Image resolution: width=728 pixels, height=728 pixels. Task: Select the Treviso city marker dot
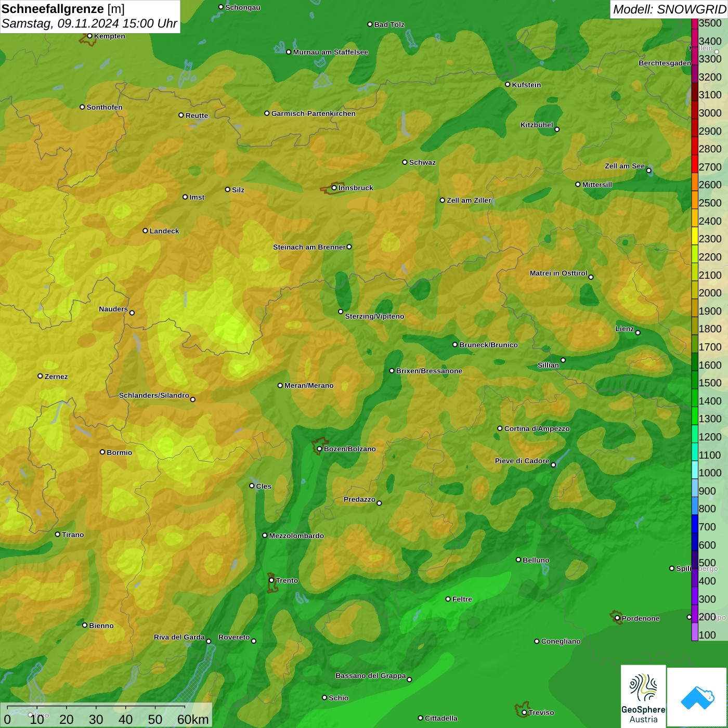(524, 712)
